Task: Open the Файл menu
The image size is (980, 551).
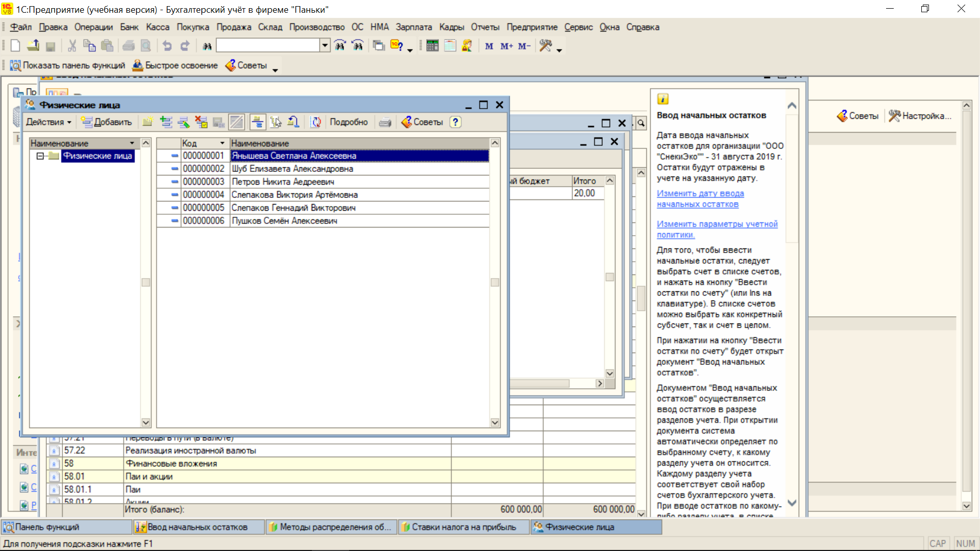Action: pos(21,27)
